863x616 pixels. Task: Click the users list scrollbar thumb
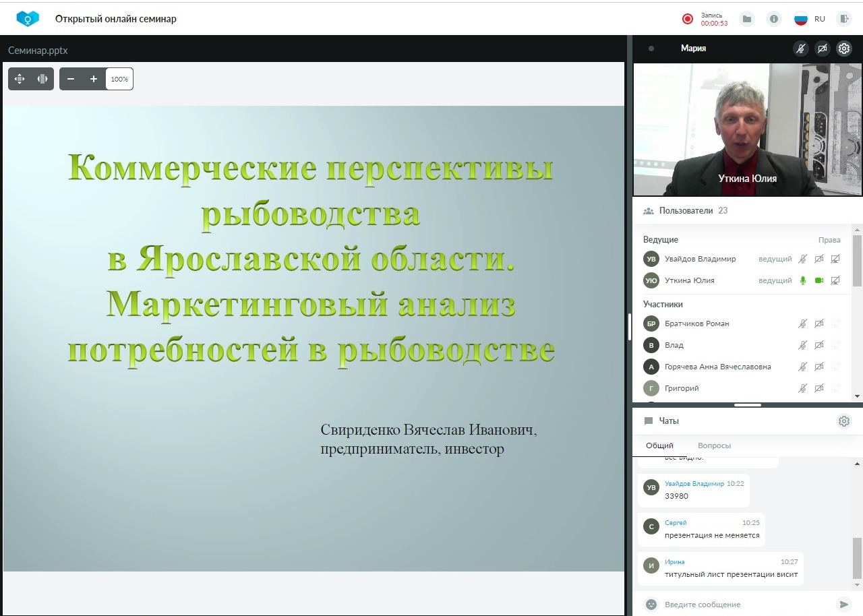pyautogui.click(x=857, y=260)
